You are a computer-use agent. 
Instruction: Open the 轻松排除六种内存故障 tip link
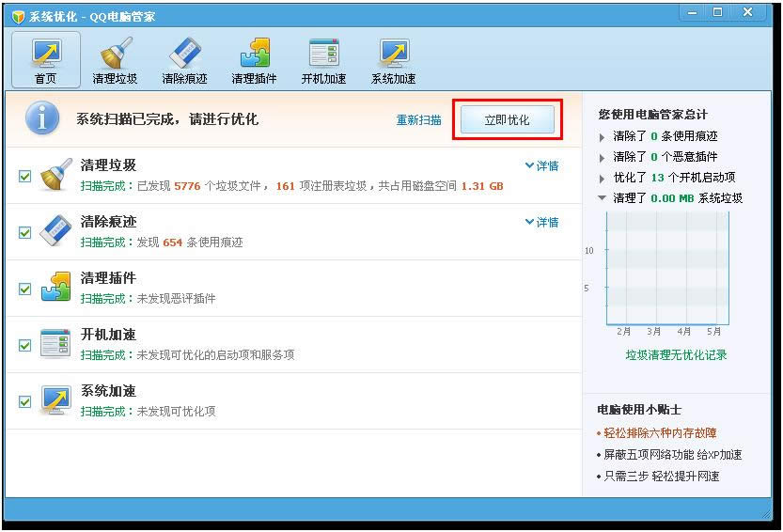pos(660,433)
